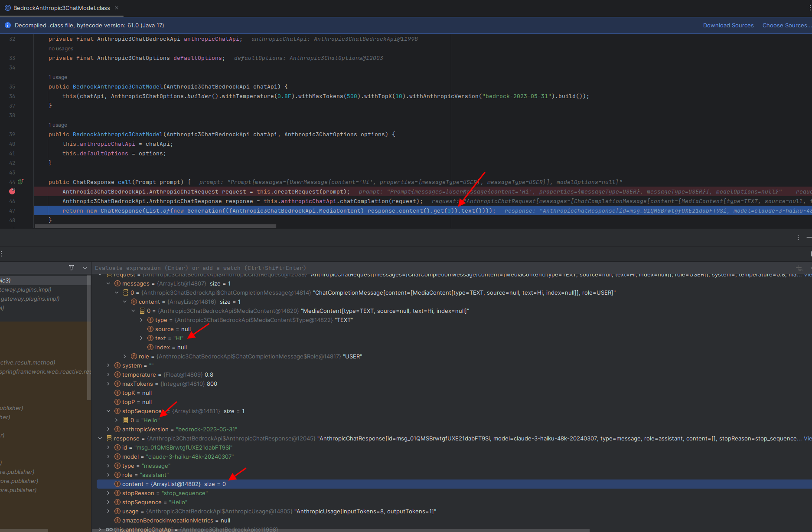Click the element icon beside 0 = "Hello"
Screen dimensions: 812x532
[x=126, y=420]
